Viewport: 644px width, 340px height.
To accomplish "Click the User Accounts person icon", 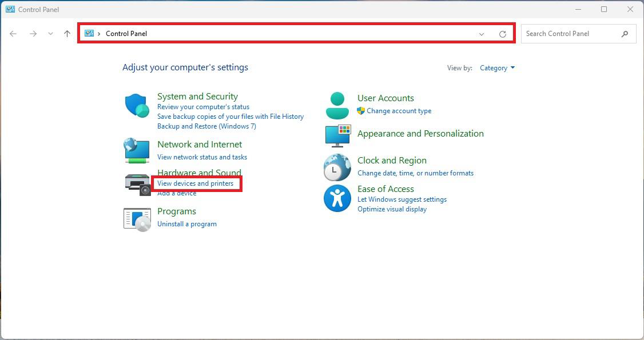I will (x=337, y=105).
